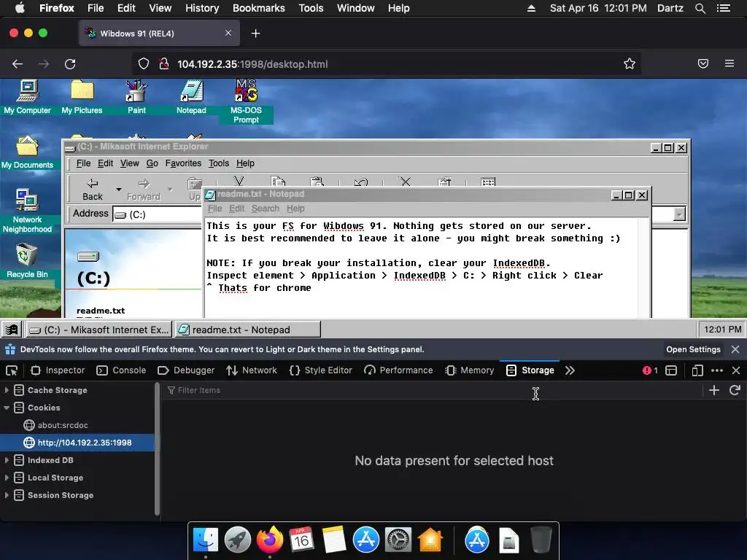Launch Notepad desktop shortcut

point(192,97)
